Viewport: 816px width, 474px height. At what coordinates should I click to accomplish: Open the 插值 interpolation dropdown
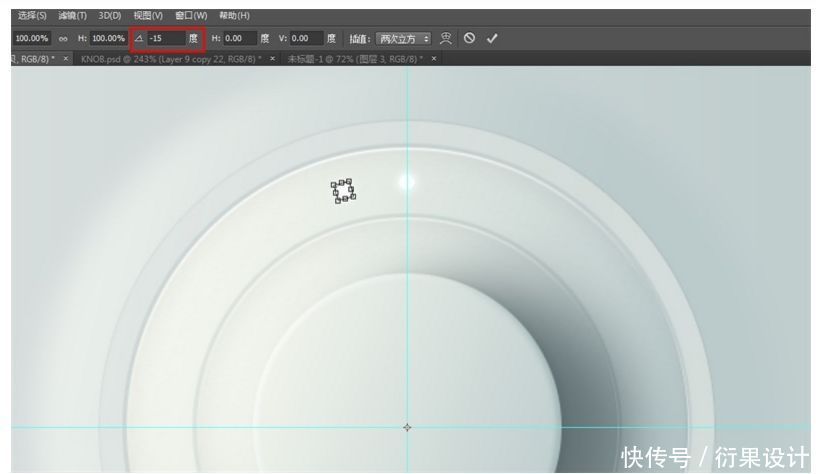(403, 39)
